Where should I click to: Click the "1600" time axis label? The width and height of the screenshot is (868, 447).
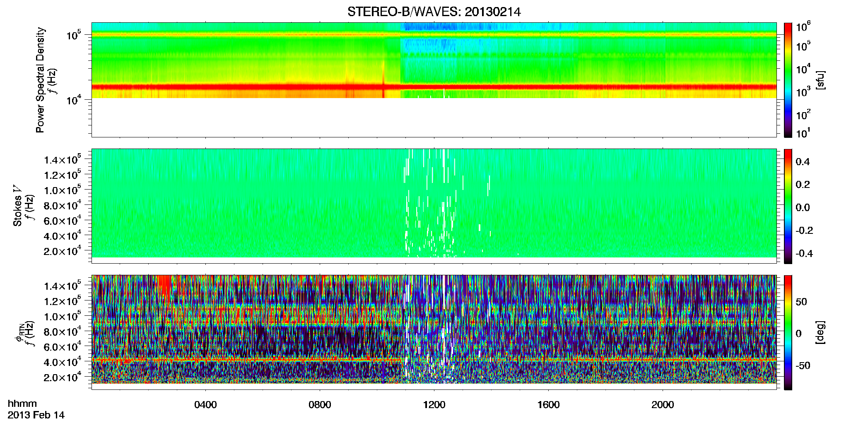click(548, 405)
